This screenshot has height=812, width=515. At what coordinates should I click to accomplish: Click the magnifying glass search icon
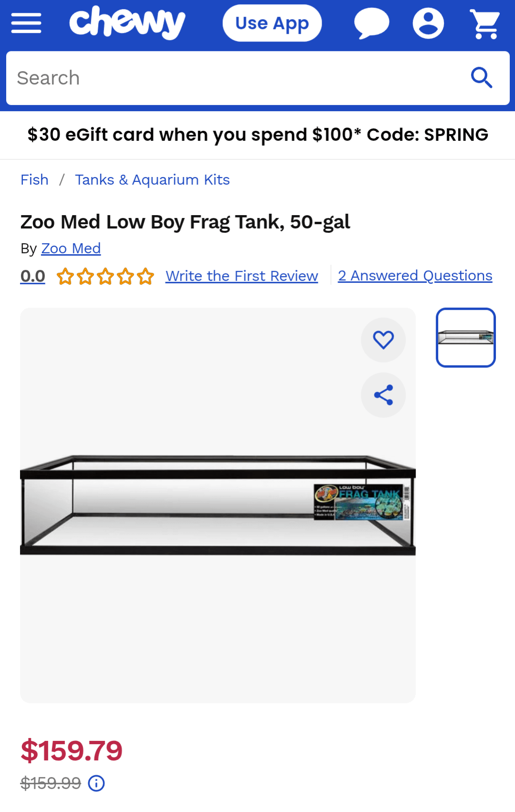481,78
